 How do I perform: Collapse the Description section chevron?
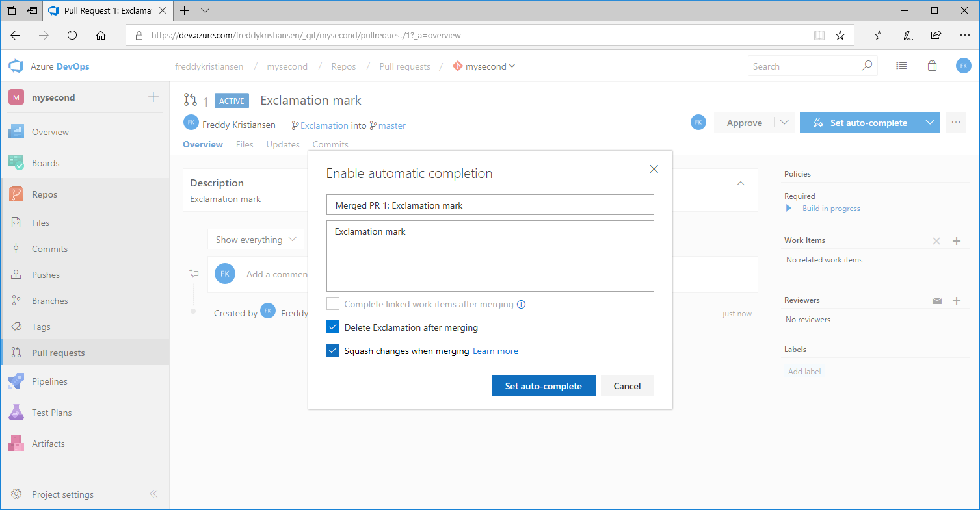click(x=740, y=183)
